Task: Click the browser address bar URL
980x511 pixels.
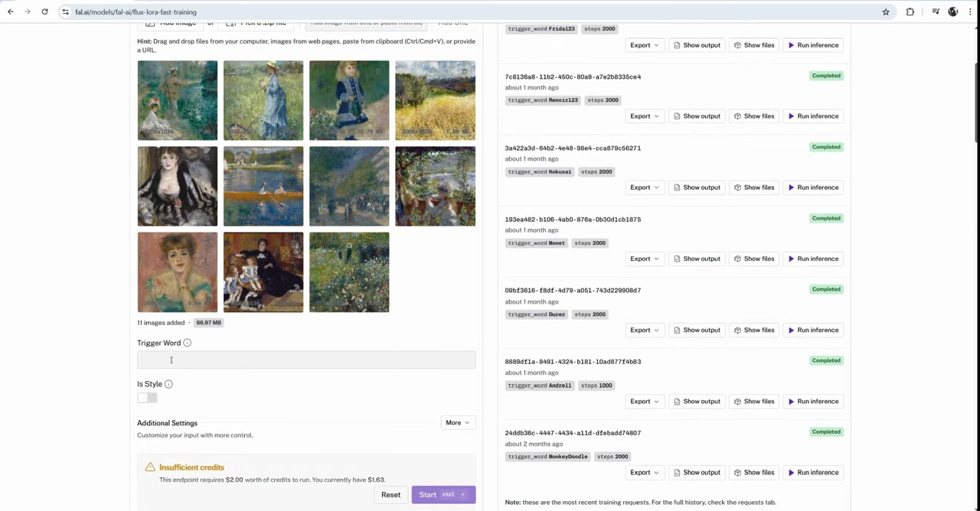Action: click(136, 12)
